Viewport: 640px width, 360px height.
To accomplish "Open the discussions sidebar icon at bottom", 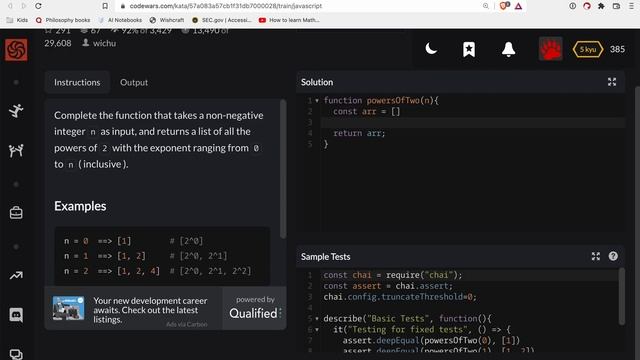I will 16,354.
